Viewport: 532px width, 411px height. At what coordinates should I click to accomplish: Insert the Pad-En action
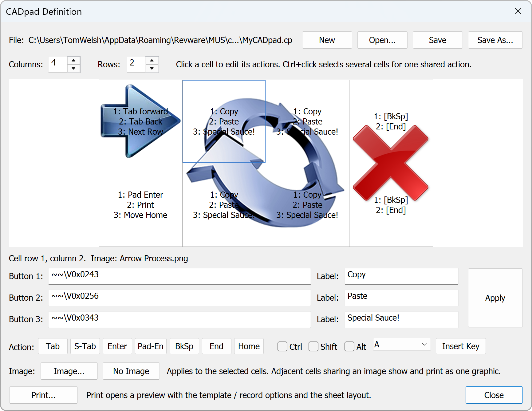pos(151,346)
